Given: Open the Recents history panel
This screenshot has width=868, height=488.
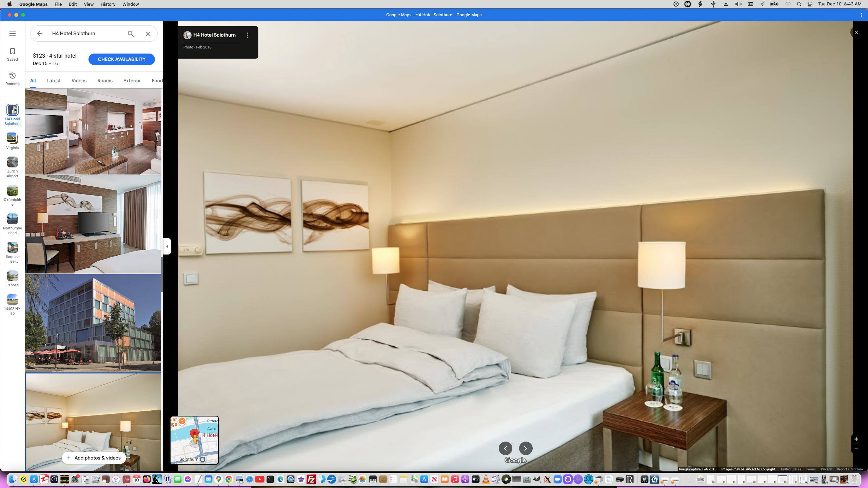Looking at the screenshot, I should click(x=13, y=79).
